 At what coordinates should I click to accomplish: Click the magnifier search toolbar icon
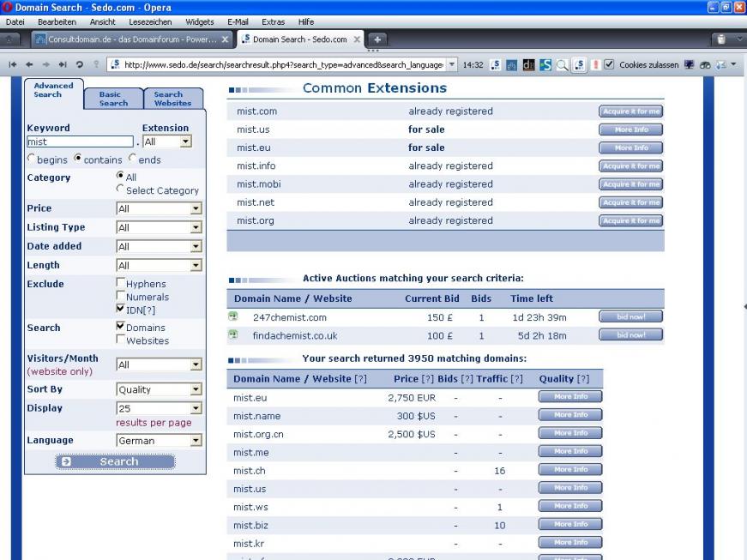[562, 65]
